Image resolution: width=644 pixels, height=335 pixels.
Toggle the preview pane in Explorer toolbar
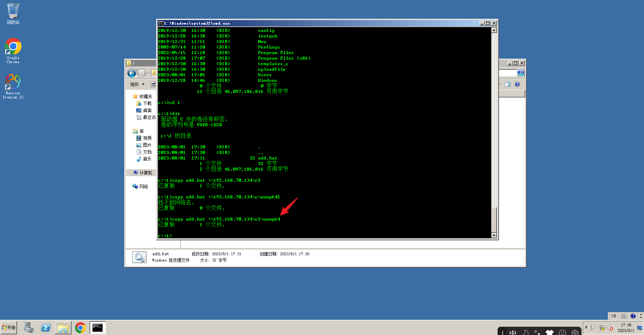coord(507,84)
